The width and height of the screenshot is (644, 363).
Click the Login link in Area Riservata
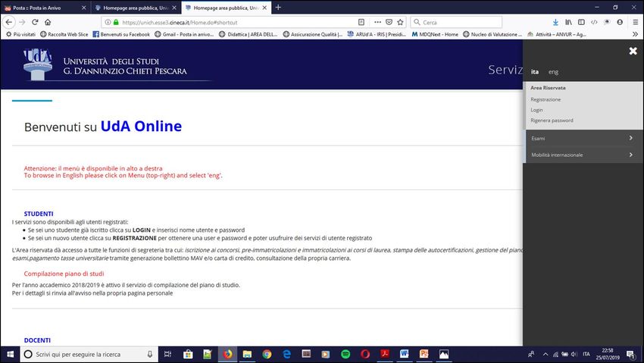[x=536, y=110]
